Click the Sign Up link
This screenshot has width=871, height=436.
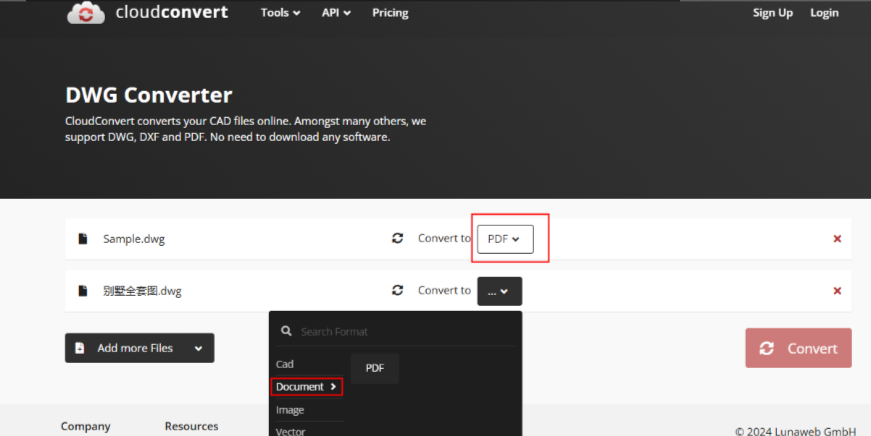pos(773,13)
